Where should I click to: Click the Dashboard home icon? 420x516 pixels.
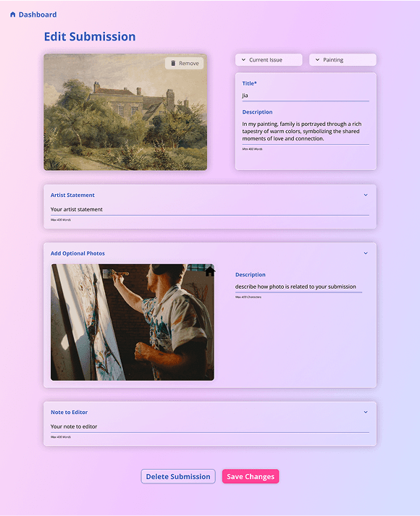click(x=13, y=14)
